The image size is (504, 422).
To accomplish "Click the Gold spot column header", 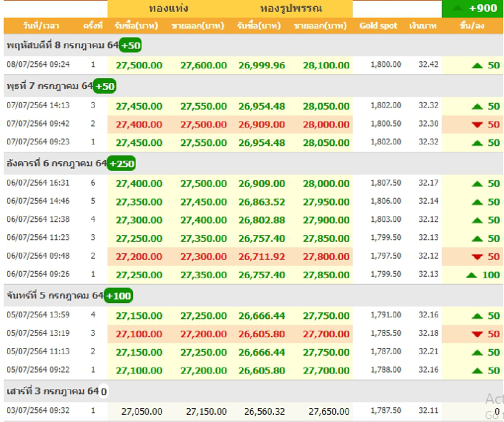I will [x=378, y=26].
